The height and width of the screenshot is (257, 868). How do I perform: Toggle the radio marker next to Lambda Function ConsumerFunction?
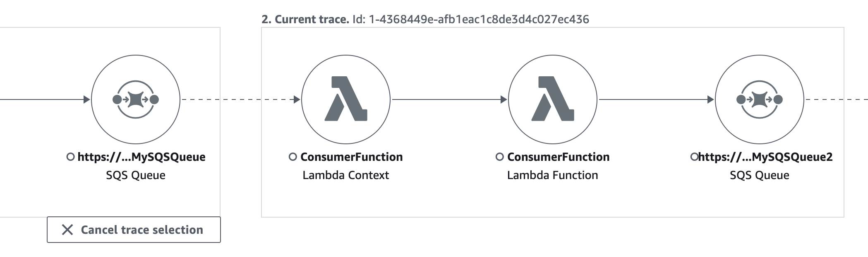[x=499, y=157]
